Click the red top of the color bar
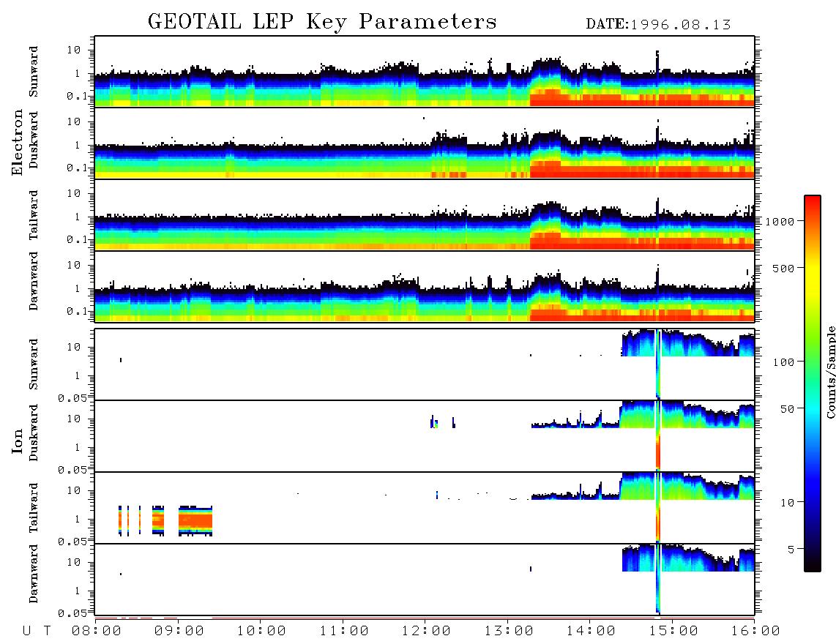Screen dimensions: 836x644 tap(813, 205)
